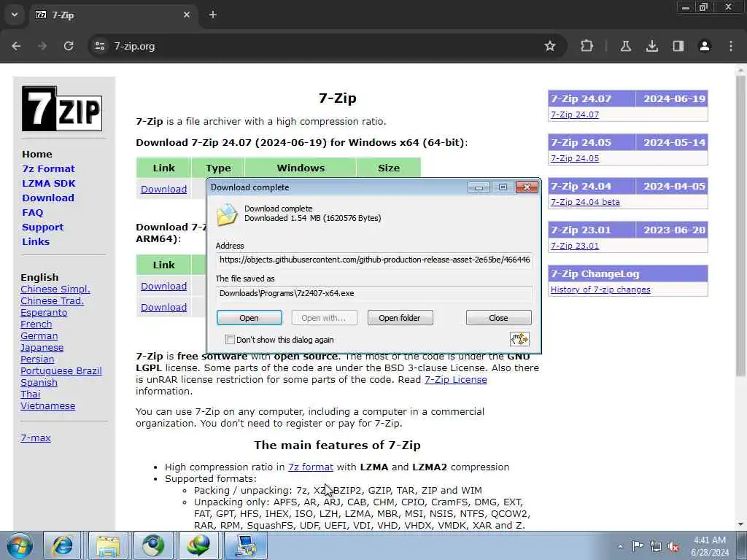The height and width of the screenshot is (560, 747).
Task: Open the extensions puzzle icon
Action: [587, 46]
